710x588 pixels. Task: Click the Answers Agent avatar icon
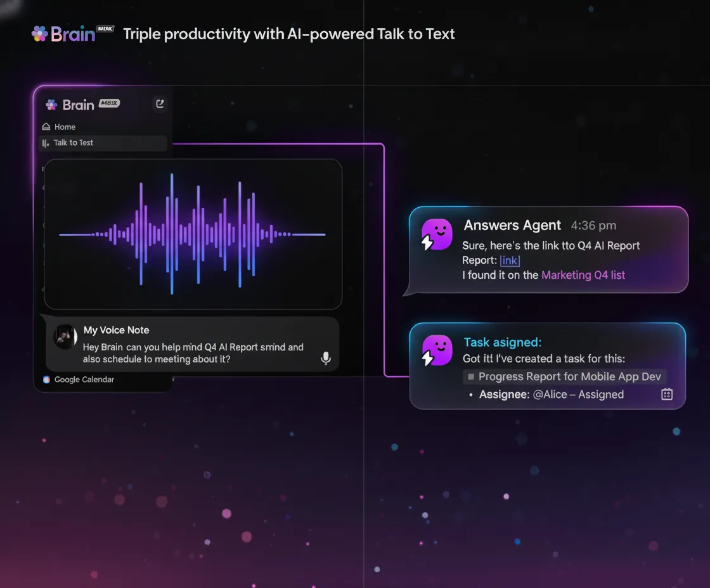click(x=437, y=234)
